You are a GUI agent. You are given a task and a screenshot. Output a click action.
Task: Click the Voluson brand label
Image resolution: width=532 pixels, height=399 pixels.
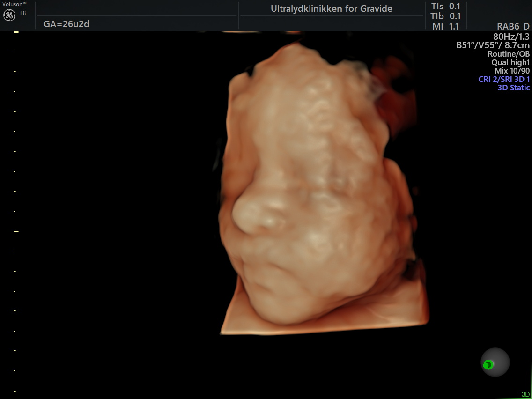[x=15, y=4]
